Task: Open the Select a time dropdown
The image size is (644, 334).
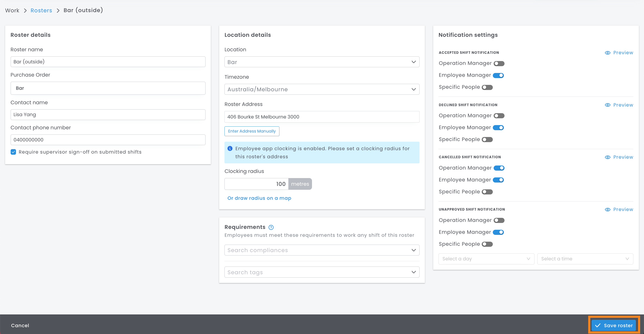Action: (x=585, y=259)
